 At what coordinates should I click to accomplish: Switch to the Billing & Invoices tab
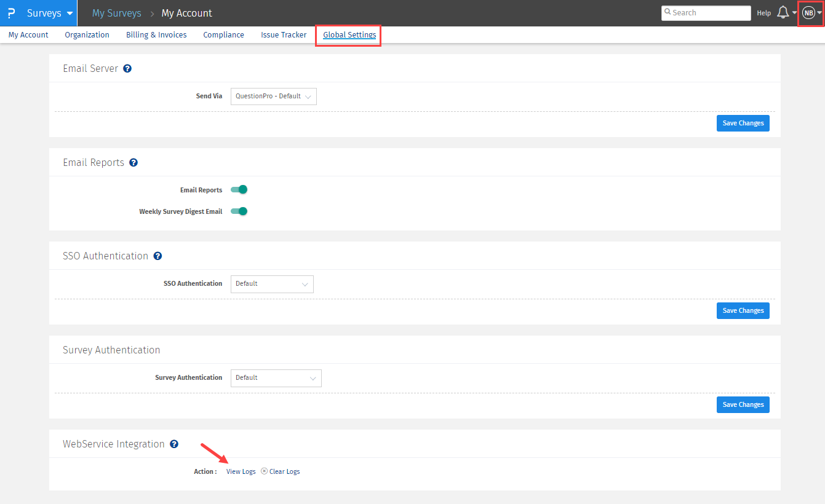tap(156, 35)
